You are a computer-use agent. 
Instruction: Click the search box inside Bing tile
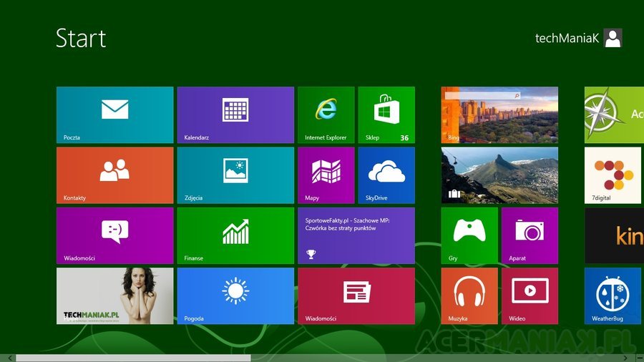[482, 96]
